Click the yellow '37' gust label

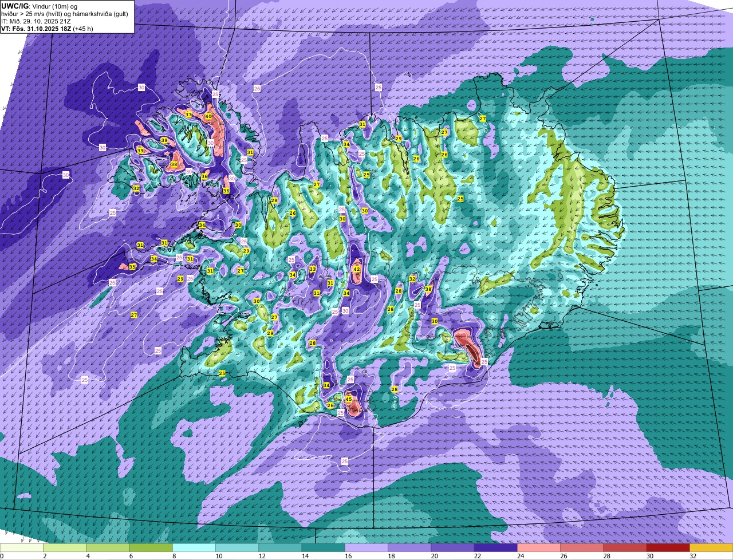(188, 115)
